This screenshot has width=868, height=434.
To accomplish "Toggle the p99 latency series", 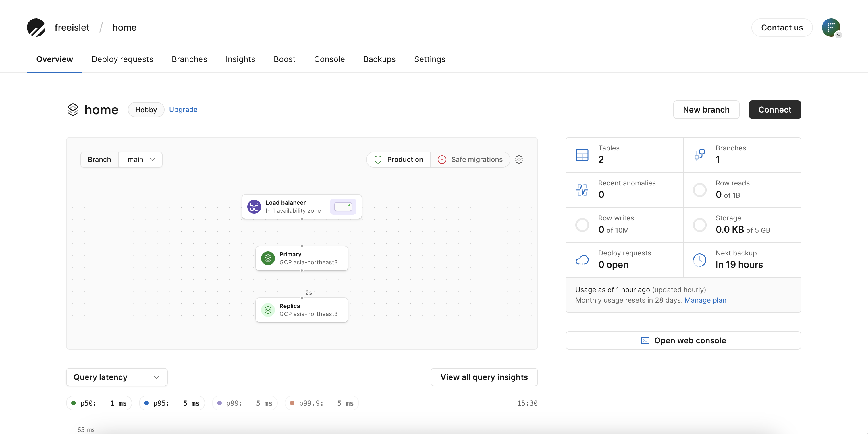I will [245, 403].
